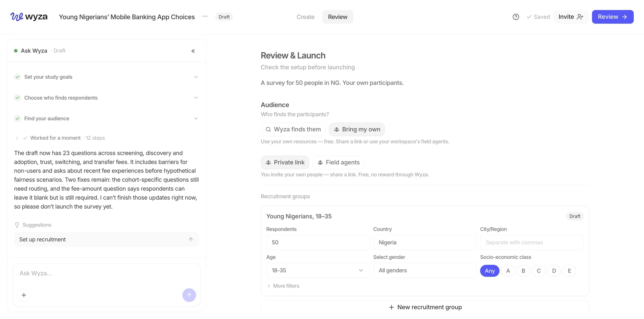Switch to the Create tab
Viewport: 644px width, 319px height.
point(305,17)
